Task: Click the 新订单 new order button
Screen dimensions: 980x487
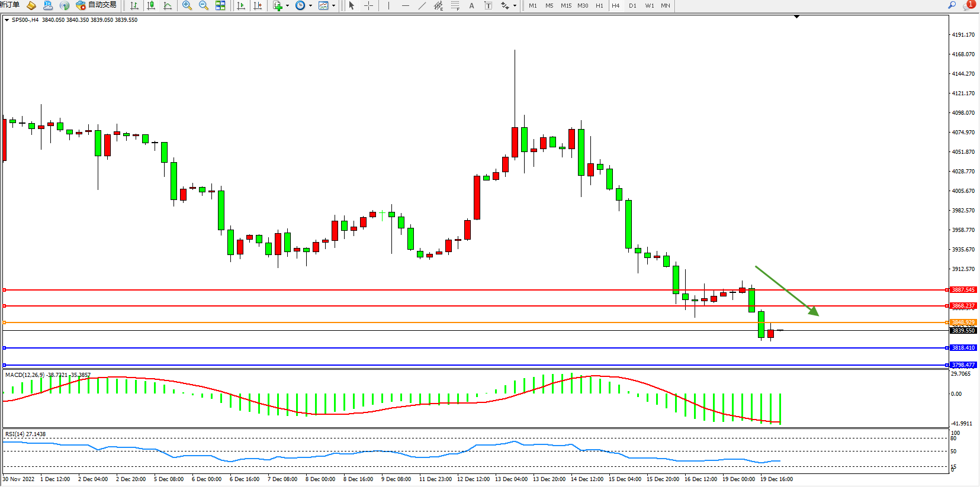Action: [9, 5]
